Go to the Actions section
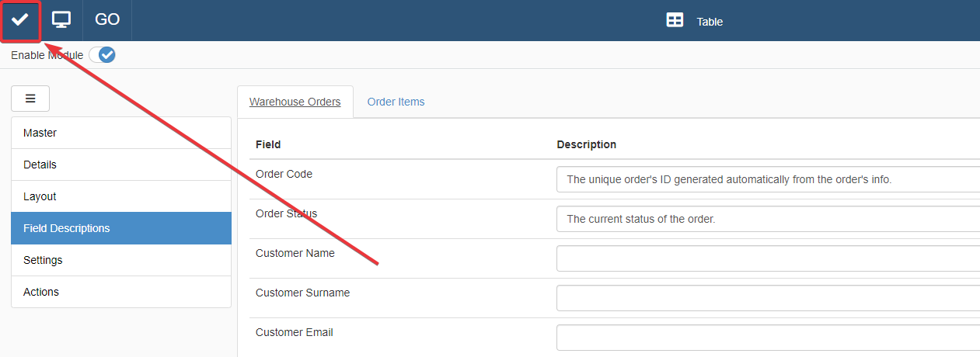 click(x=121, y=292)
